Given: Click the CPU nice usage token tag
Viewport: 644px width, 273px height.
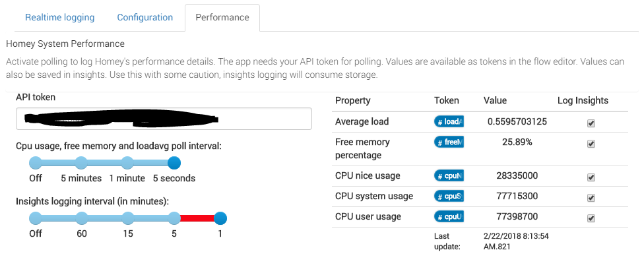Looking at the screenshot, I should point(449,175).
